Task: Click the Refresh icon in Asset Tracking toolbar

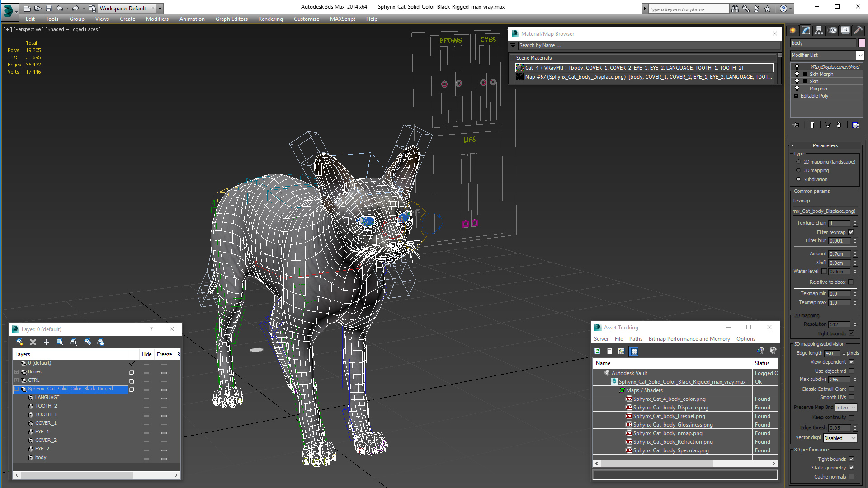Action: tap(597, 351)
